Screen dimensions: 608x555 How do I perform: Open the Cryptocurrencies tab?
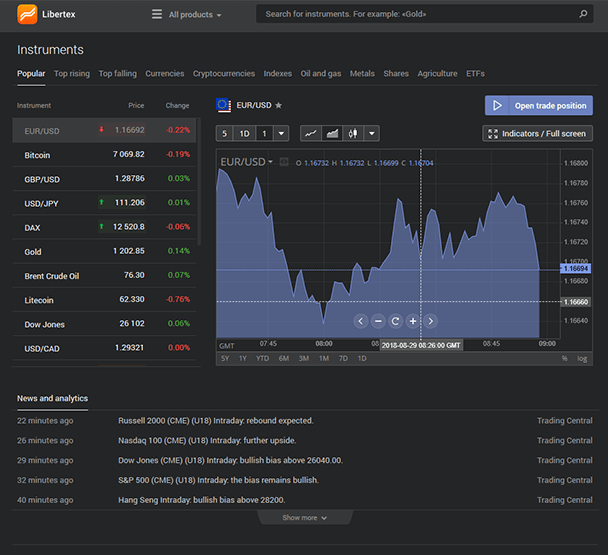click(224, 74)
